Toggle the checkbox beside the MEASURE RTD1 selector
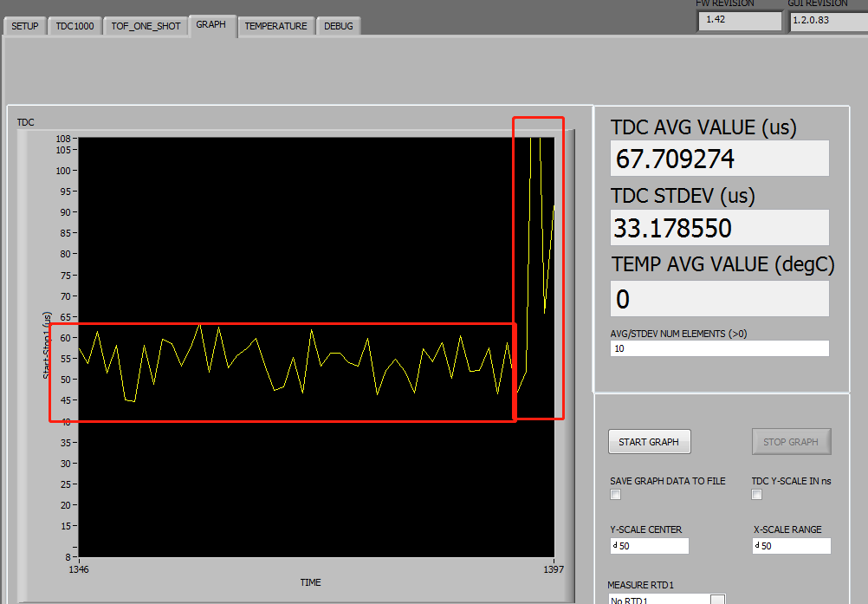This screenshot has width=868, height=604. click(x=717, y=598)
